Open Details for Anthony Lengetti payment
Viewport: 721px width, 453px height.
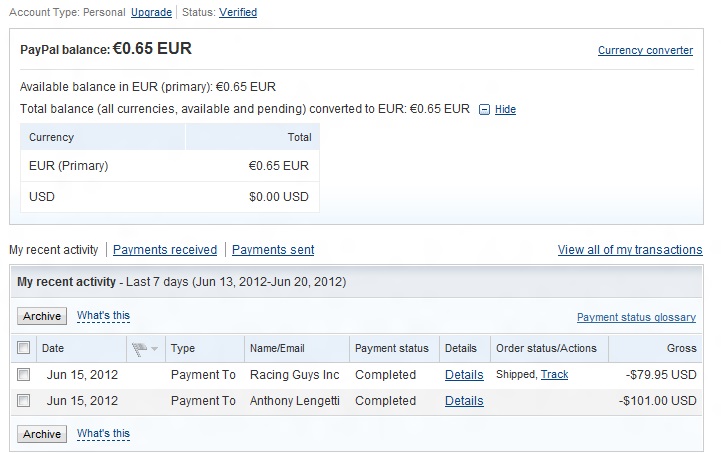point(464,401)
